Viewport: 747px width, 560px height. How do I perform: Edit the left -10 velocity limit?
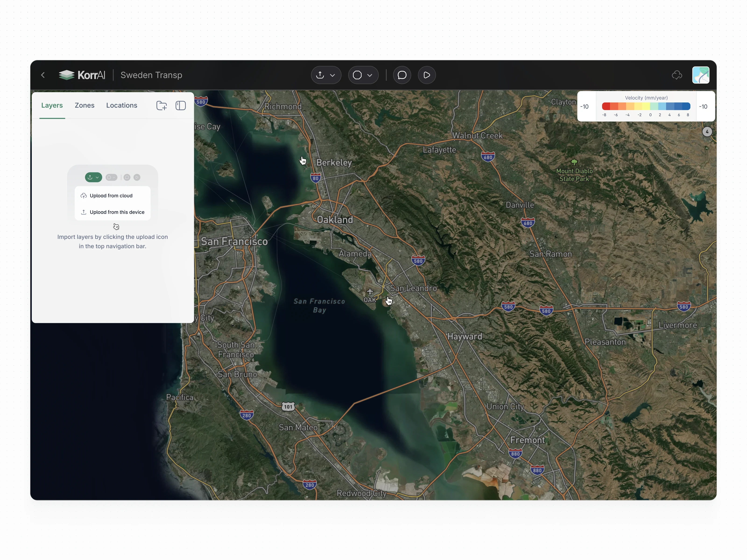pos(585,107)
